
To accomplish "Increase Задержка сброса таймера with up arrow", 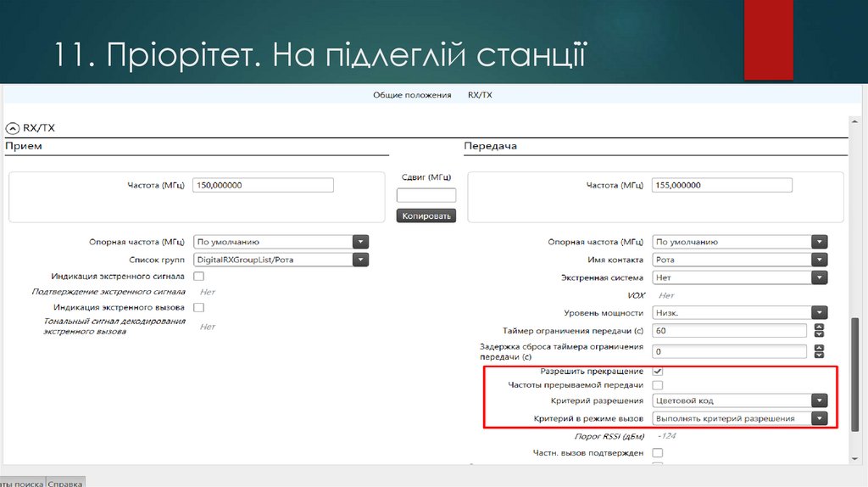I will [x=820, y=348].
